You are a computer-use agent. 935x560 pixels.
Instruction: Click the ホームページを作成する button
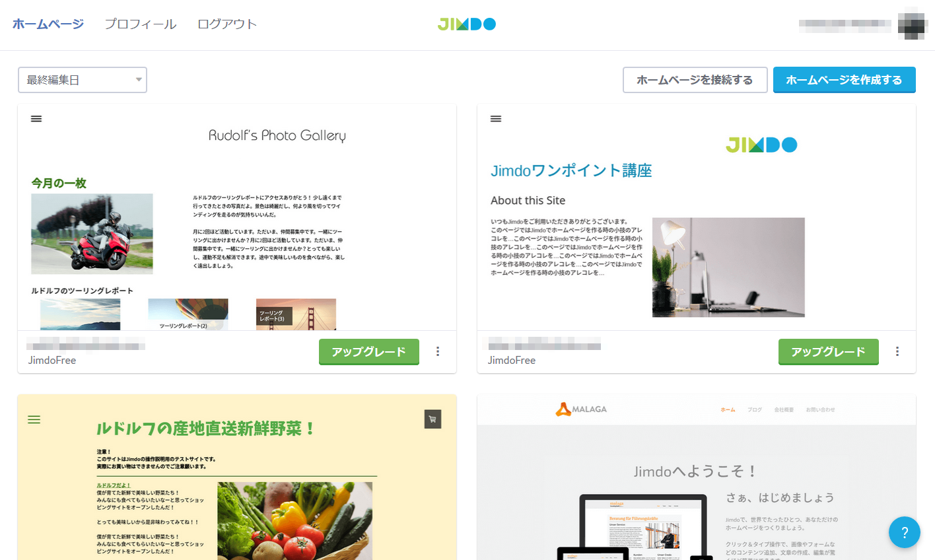[x=845, y=80]
